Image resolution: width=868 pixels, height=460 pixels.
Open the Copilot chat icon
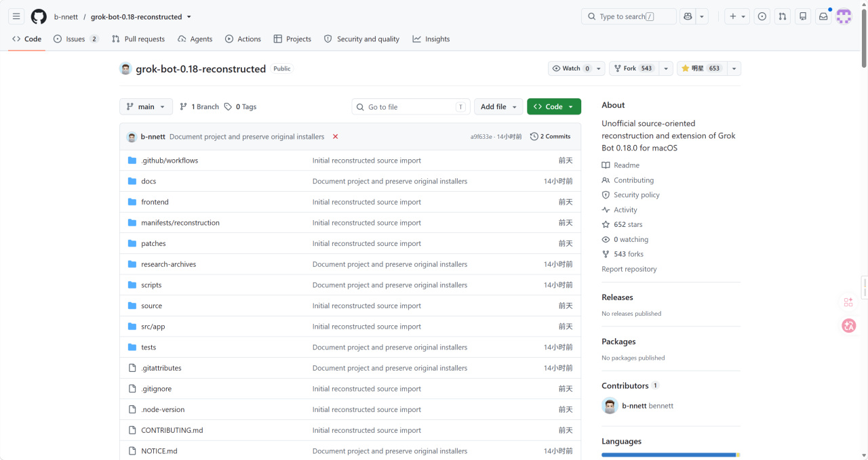click(x=688, y=16)
